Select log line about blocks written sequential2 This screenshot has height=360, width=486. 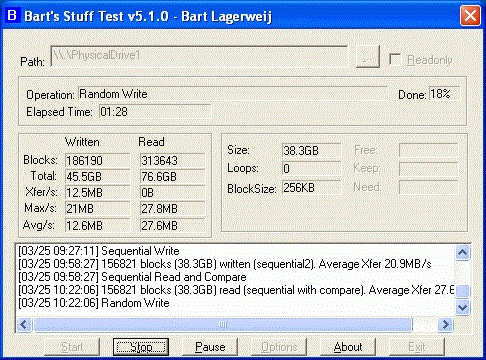pyautogui.click(x=225, y=264)
